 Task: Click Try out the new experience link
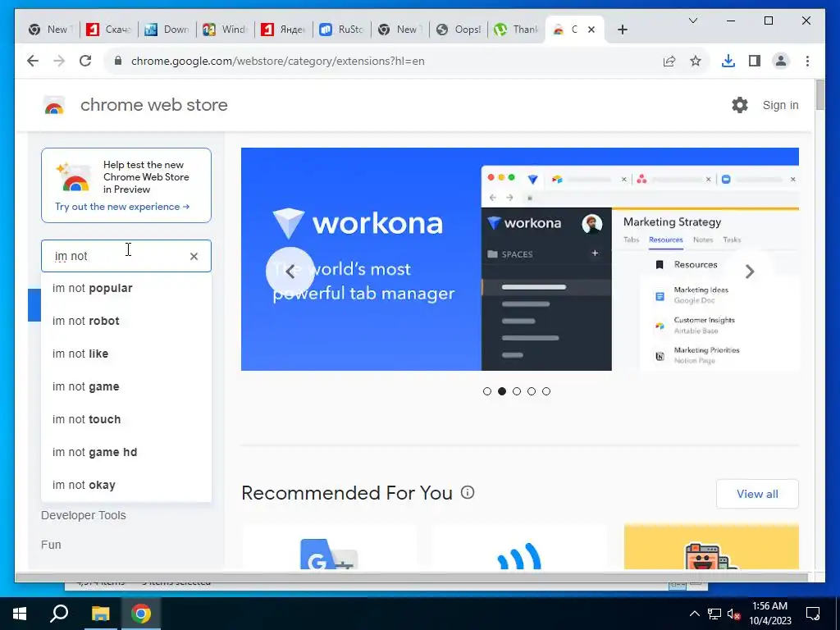[x=122, y=207]
